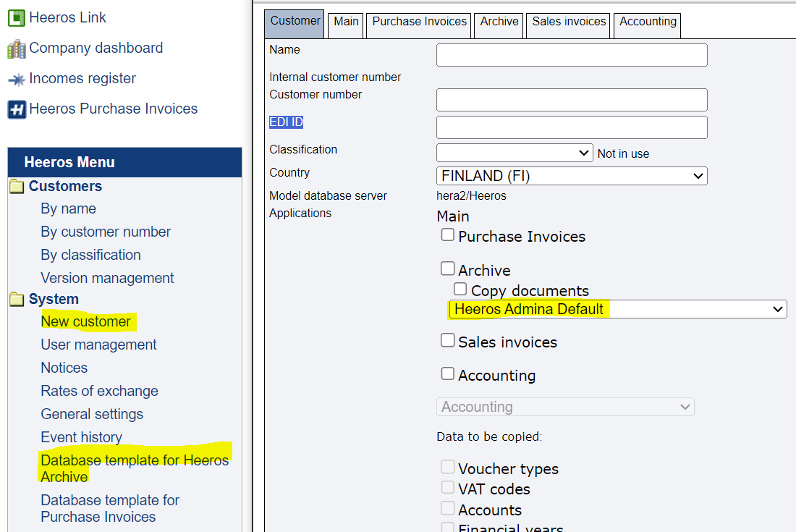Click the Incomes register star icon
Screen dimensions: 796x532
coord(16,79)
